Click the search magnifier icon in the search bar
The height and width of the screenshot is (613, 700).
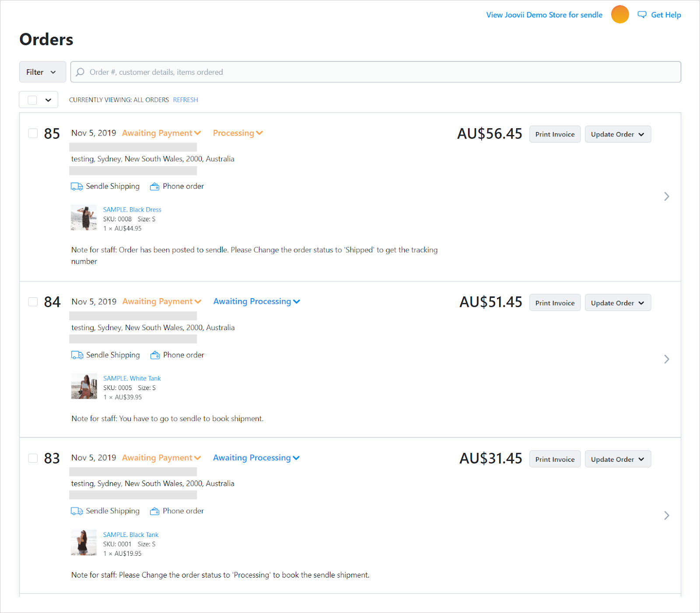80,72
